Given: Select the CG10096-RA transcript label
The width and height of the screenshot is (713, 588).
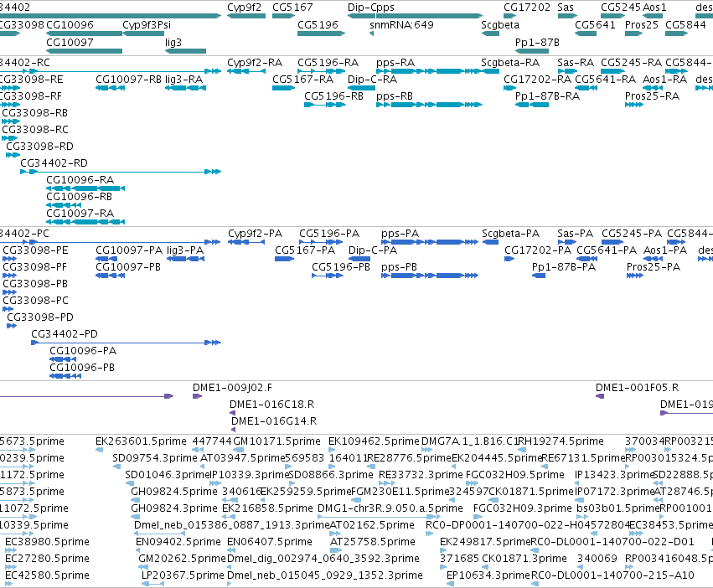Looking at the screenshot, I should click(x=80, y=179).
